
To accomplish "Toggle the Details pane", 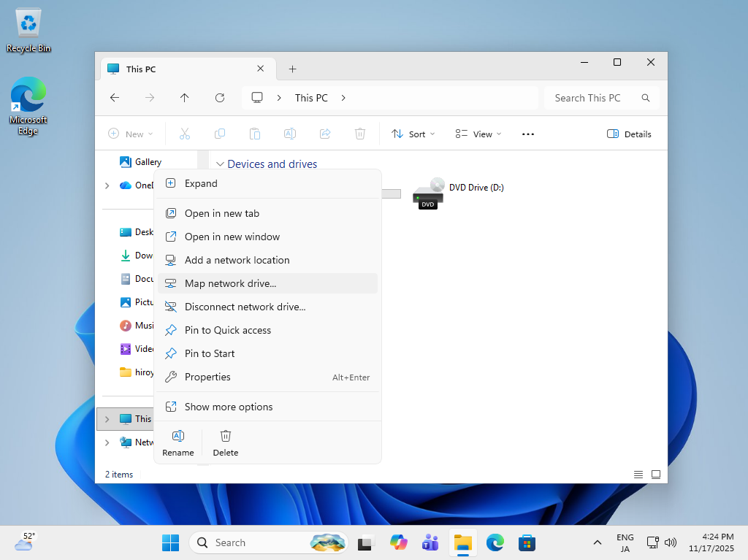I will coord(629,134).
